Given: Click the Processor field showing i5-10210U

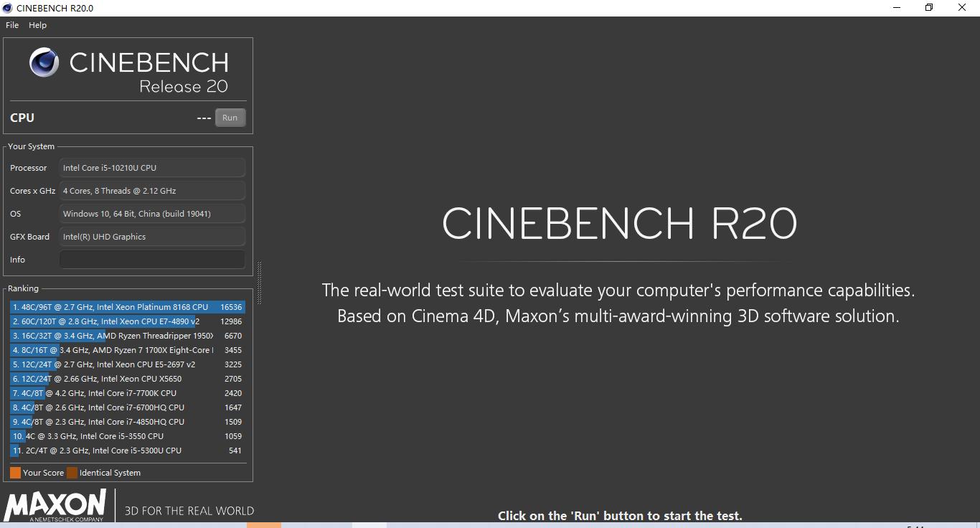Looking at the screenshot, I should click(152, 168).
